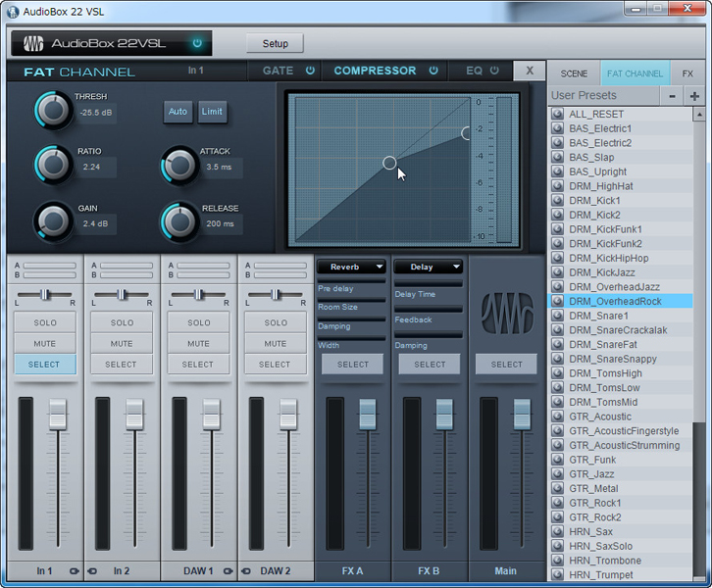Toggle the COMPRESSOR power icon
Screen dimensions: 712x588
click(x=433, y=71)
